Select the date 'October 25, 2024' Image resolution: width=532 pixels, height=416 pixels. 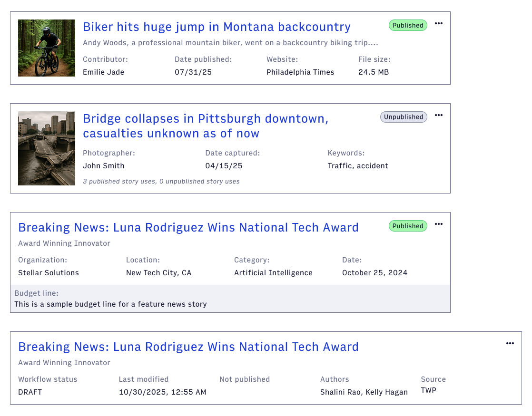pyautogui.click(x=374, y=273)
